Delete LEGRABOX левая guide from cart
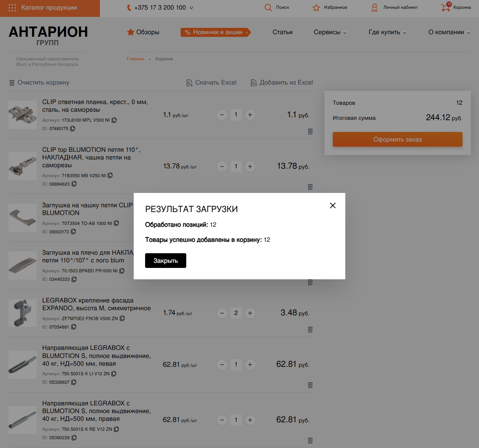This screenshot has height=448, width=479. click(310, 385)
